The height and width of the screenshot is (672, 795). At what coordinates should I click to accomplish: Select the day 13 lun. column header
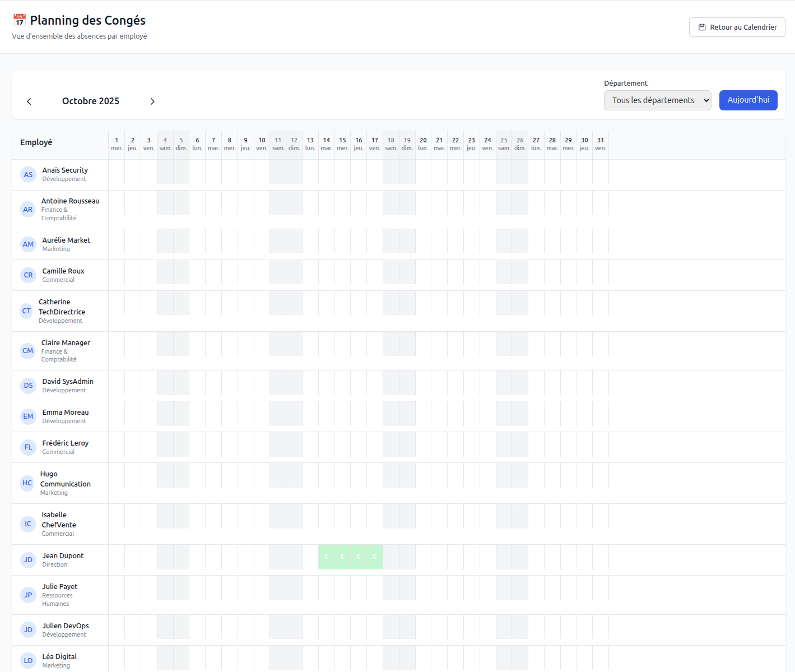[310, 144]
